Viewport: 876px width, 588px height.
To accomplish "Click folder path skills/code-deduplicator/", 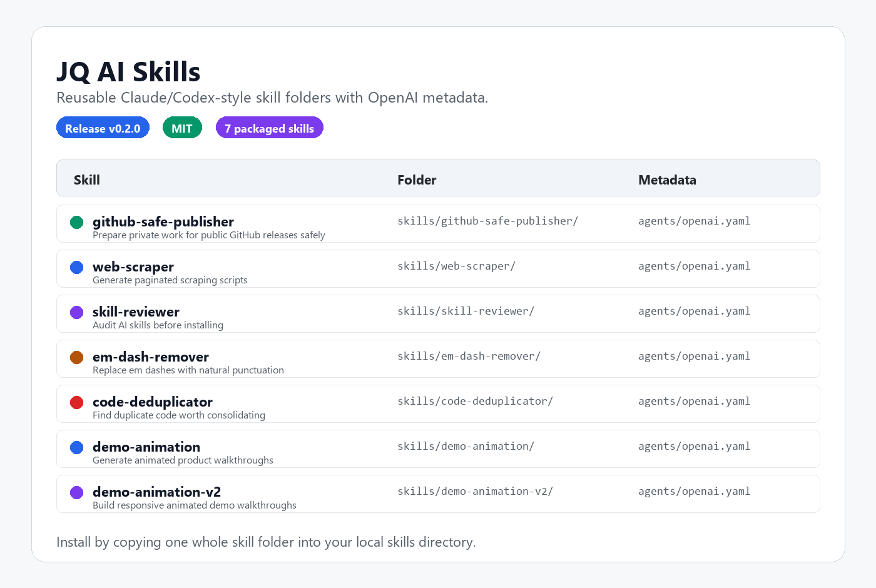I will 475,401.
